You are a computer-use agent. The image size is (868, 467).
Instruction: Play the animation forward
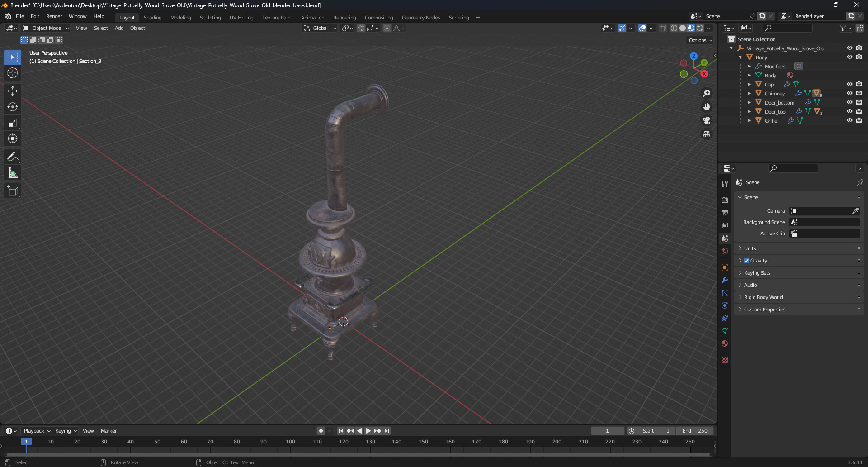[x=368, y=431]
